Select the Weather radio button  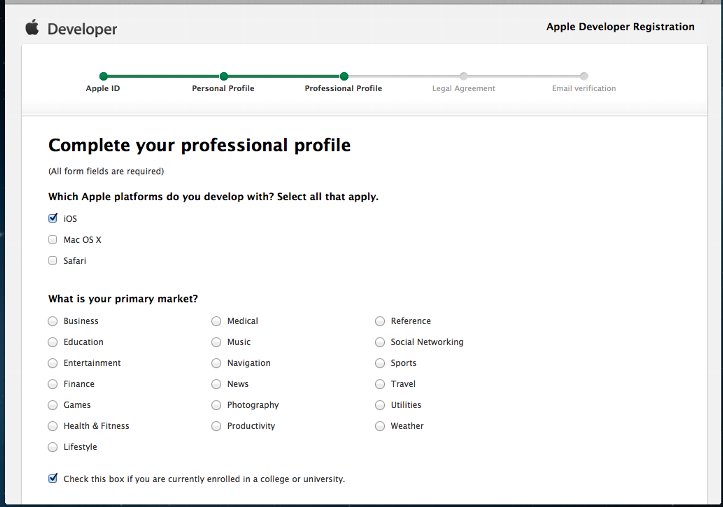tap(380, 426)
